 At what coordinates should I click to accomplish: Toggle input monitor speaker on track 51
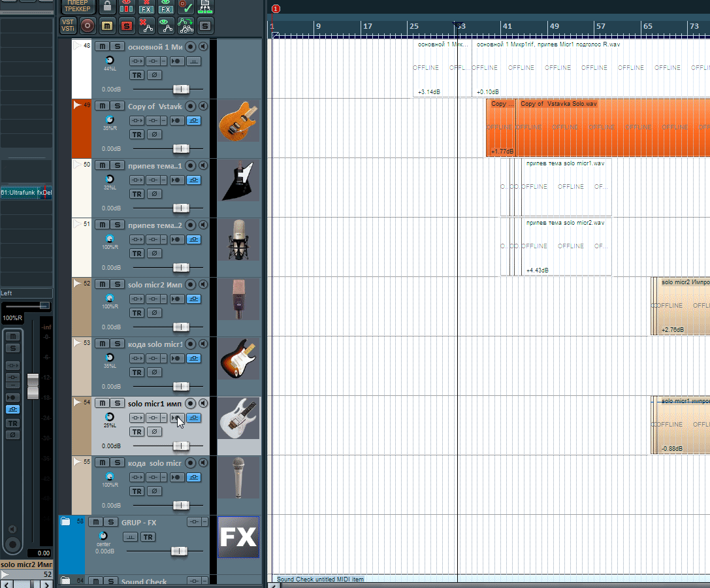[x=203, y=225]
